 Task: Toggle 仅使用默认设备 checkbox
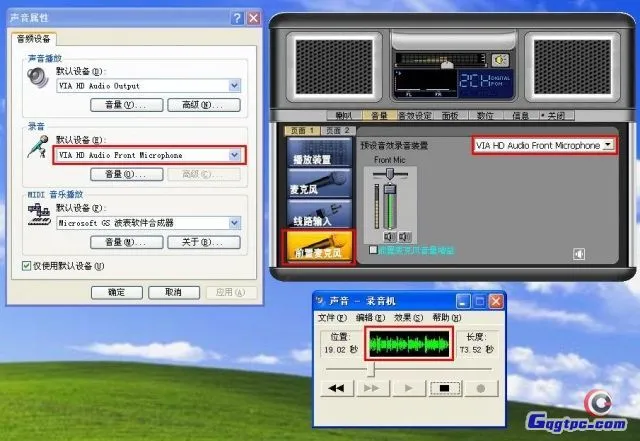26,266
